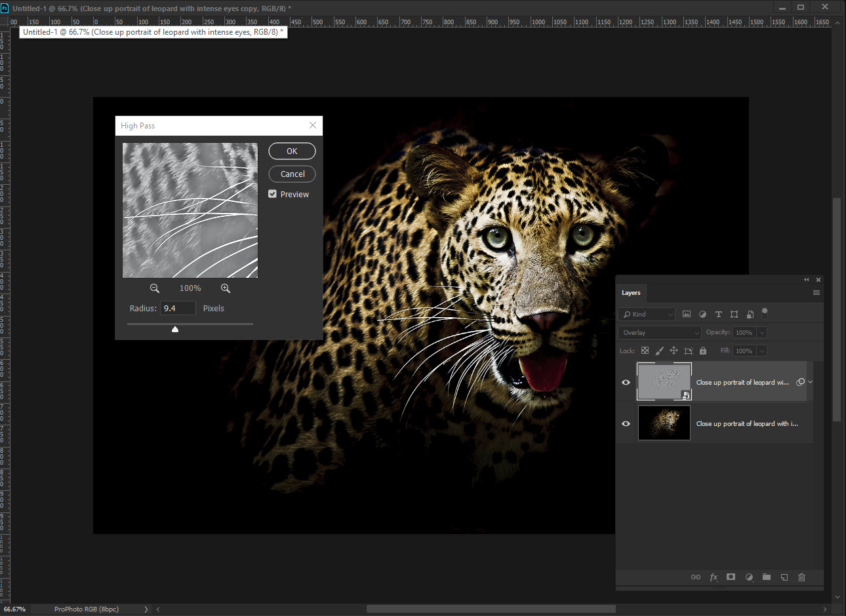Close the High Pass dialog with X
Image resolution: width=846 pixels, height=616 pixels.
pos(313,125)
